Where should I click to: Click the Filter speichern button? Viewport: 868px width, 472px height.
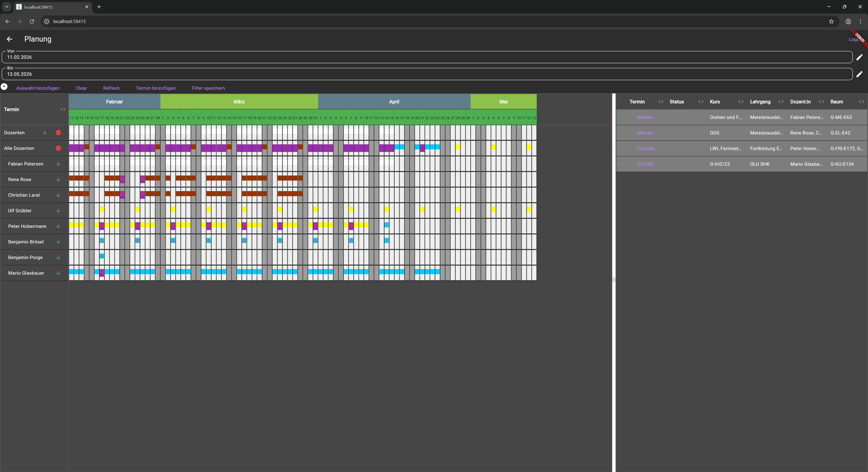208,88
